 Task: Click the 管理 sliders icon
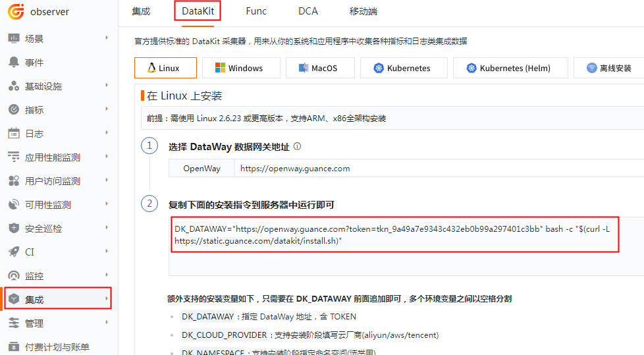[14, 323]
